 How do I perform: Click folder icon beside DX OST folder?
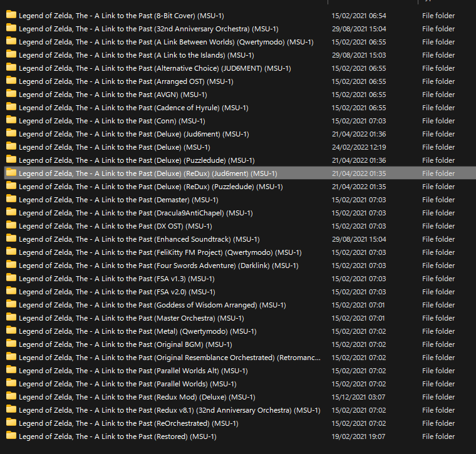click(x=11, y=226)
